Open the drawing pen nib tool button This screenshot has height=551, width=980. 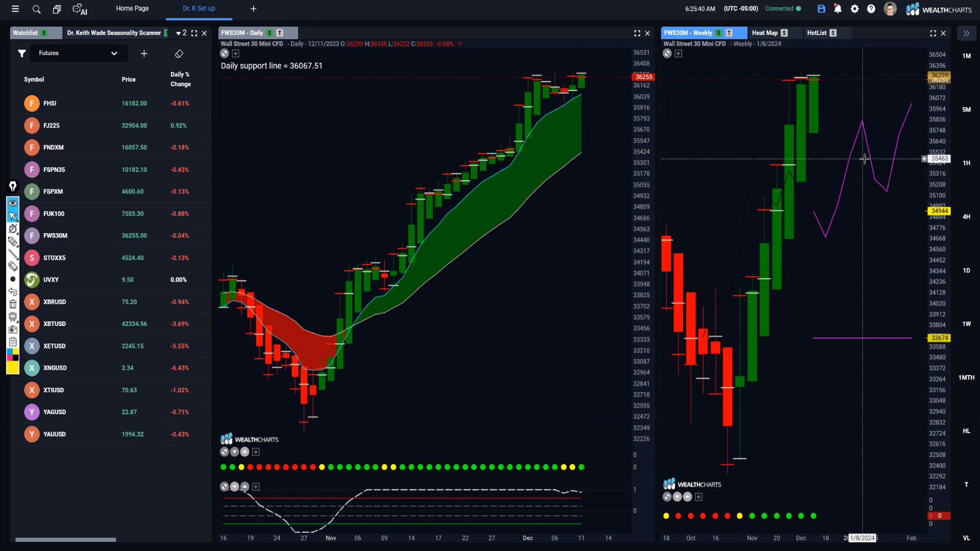[x=13, y=186]
